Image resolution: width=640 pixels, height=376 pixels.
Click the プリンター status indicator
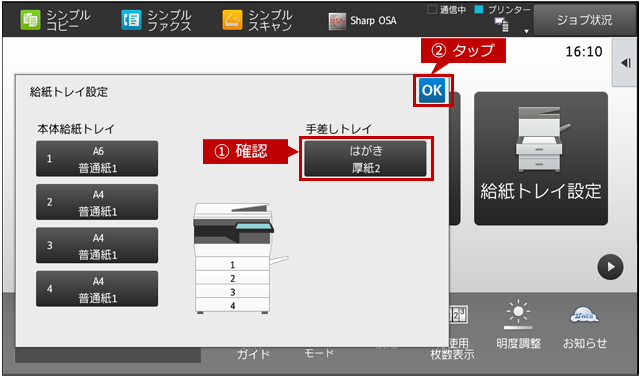click(503, 10)
